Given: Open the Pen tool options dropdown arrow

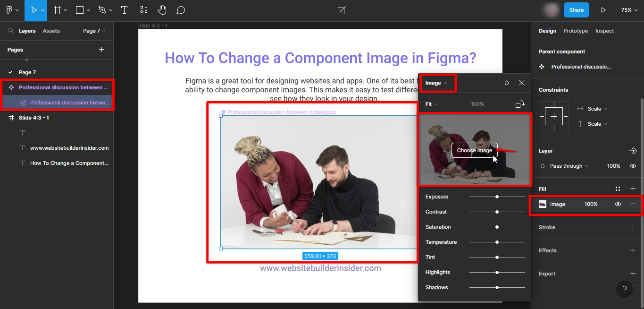Looking at the screenshot, I should tap(111, 10).
